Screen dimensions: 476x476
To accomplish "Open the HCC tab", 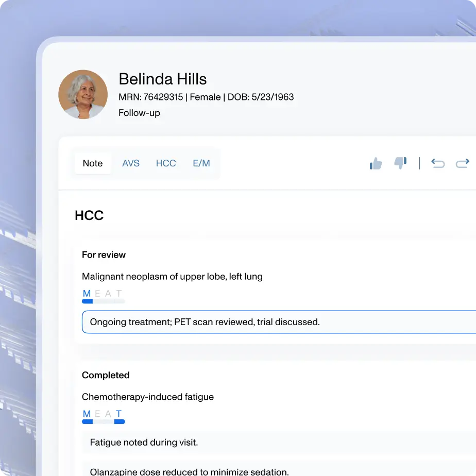I will [x=166, y=163].
